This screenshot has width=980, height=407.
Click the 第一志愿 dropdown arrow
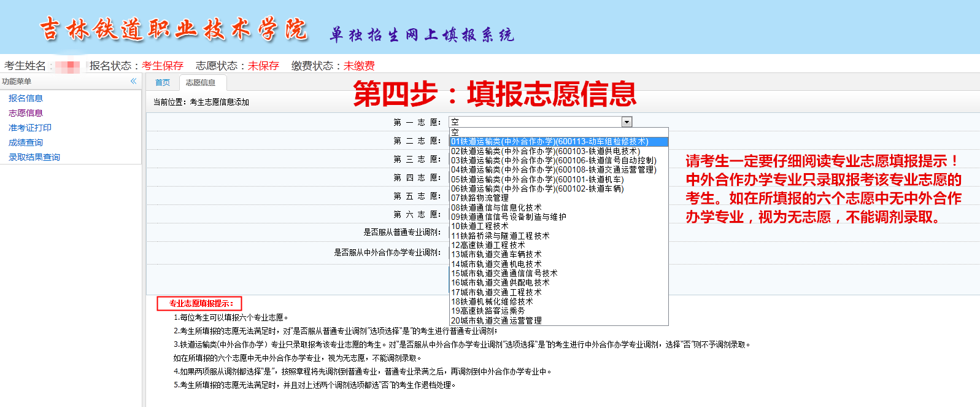click(627, 122)
